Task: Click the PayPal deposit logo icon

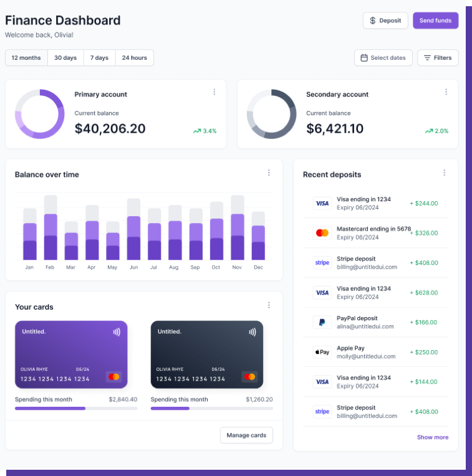Action: tap(322, 323)
